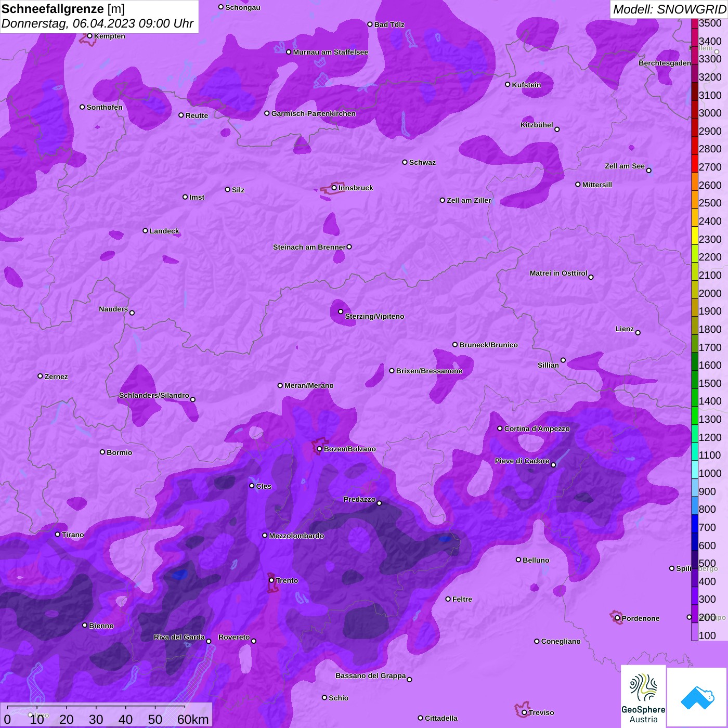Click the Lienz location dot
The image size is (728, 728).
[638, 333]
